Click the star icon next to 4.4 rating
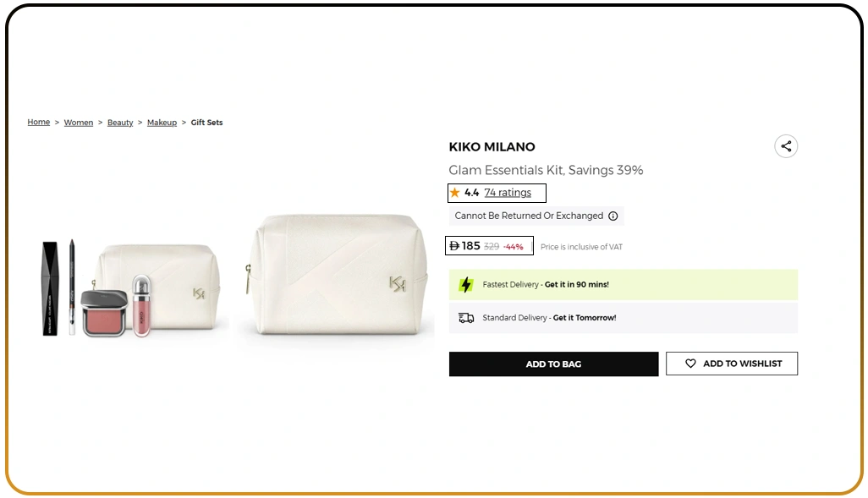868x498 pixels. (x=455, y=192)
